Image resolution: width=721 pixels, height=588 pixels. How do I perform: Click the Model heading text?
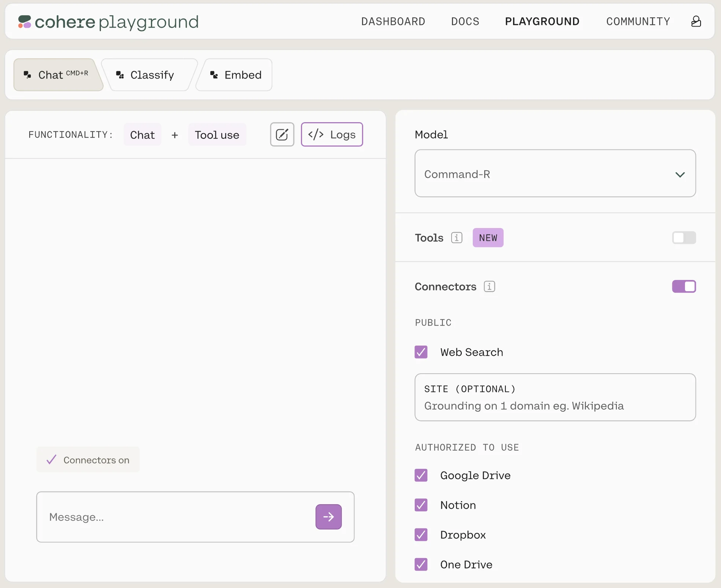tap(431, 134)
